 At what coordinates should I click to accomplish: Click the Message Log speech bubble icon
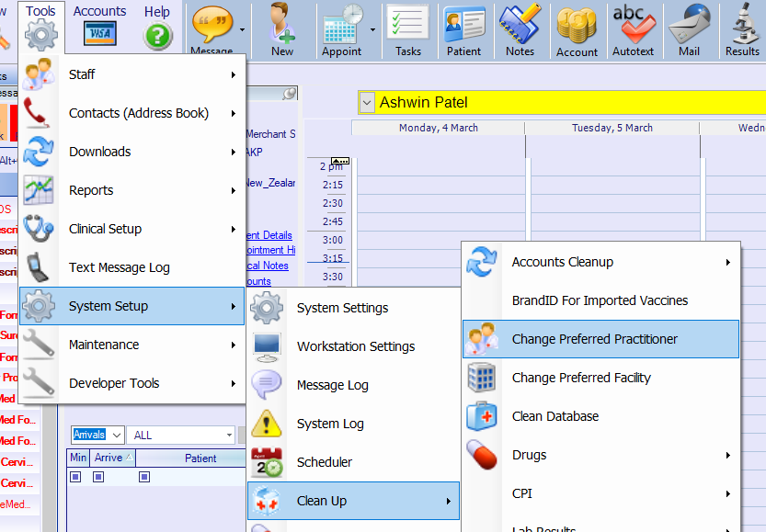pos(267,385)
